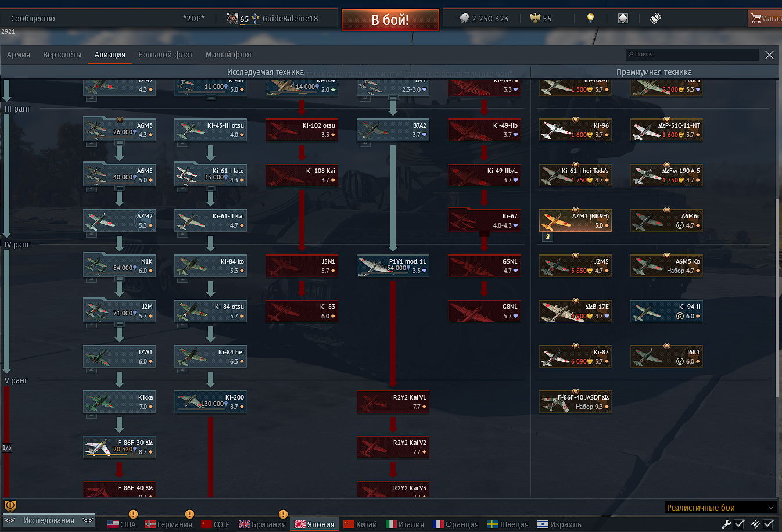Select the Ki-84 hei aircraft card
782x532 pixels.
click(210, 356)
